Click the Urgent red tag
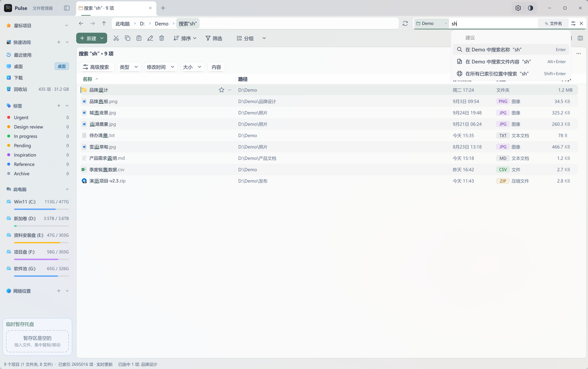 pyautogui.click(x=21, y=118)
